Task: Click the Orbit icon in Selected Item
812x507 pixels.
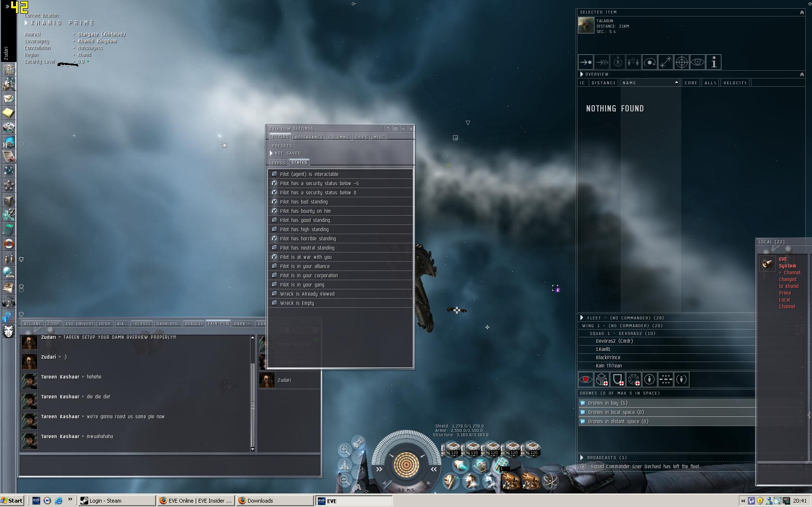Action: [x=650, y=62]
